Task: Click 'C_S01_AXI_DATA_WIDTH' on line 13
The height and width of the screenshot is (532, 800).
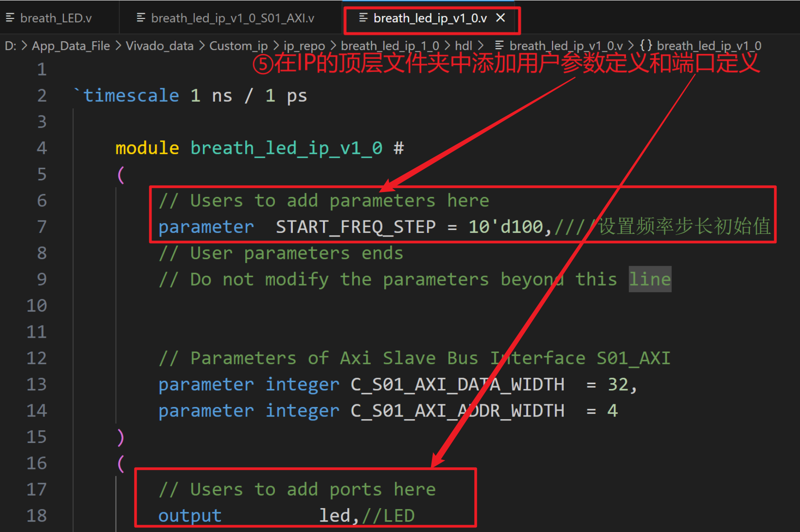Action: point(457,384)
